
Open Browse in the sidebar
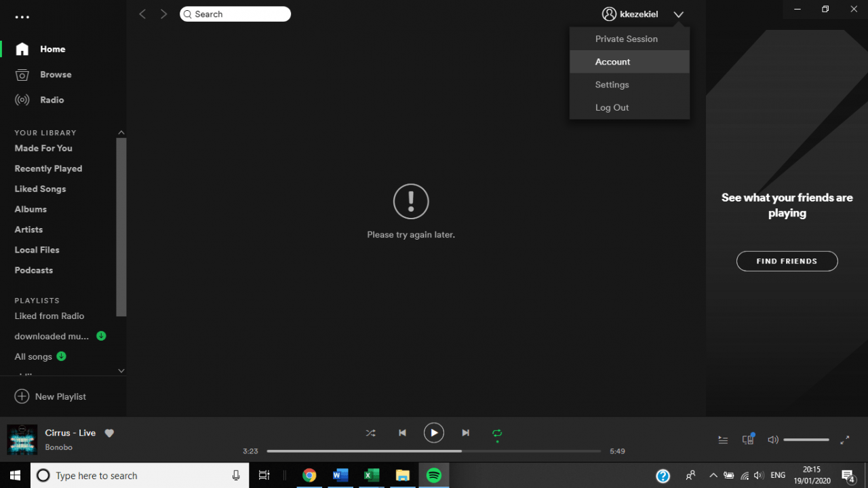(56, 75)
